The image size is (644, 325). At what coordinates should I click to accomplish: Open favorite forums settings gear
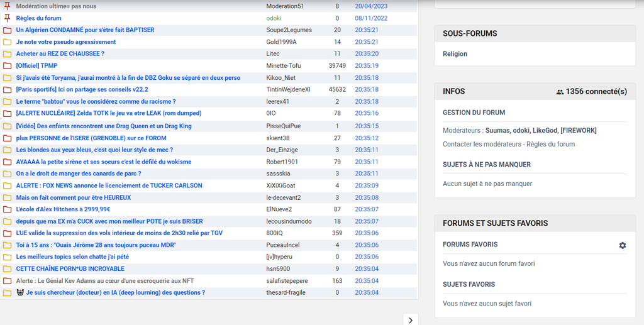click(622, 245)
